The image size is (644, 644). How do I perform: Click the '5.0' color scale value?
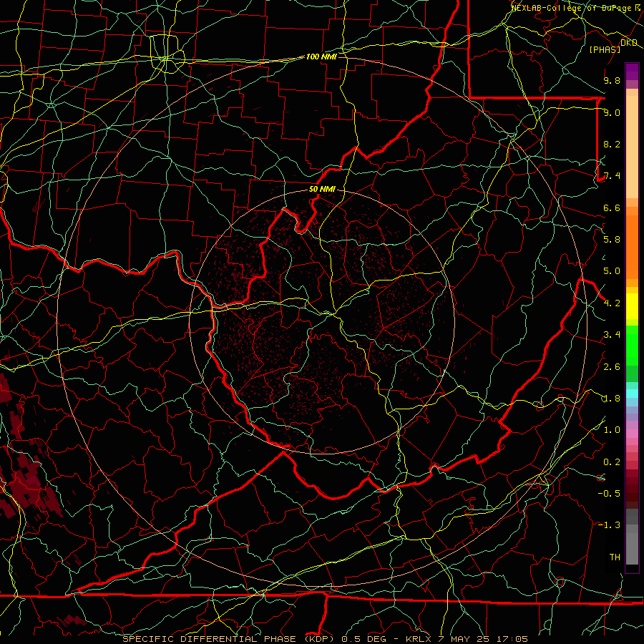[x=612, y=271]
